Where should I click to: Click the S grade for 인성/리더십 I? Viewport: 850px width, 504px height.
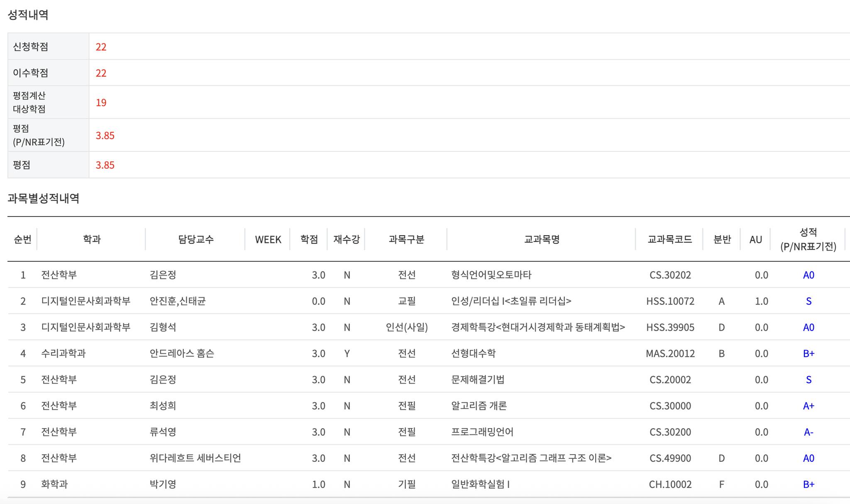point(808,301)
